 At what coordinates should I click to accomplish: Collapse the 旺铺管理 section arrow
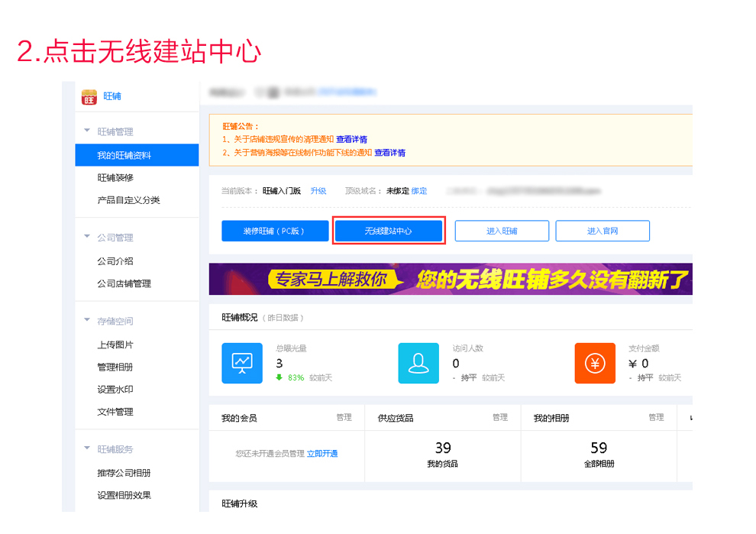click(87, 130)
